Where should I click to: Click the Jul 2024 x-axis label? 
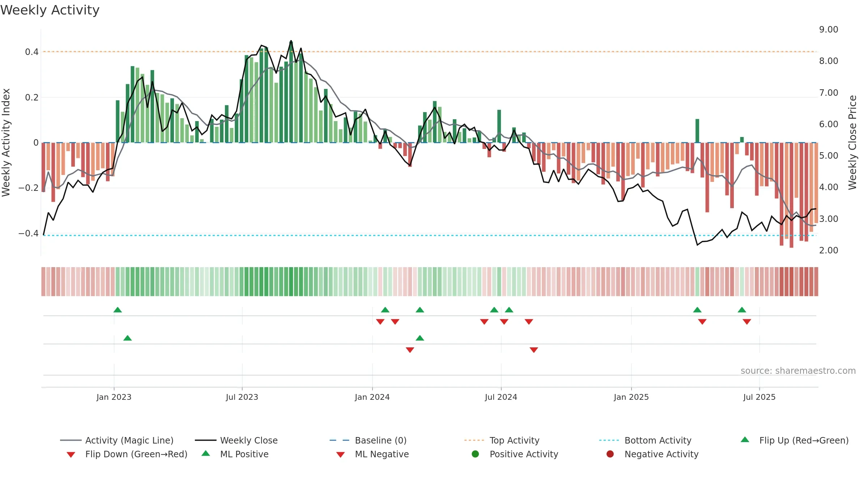click(501, 397)
